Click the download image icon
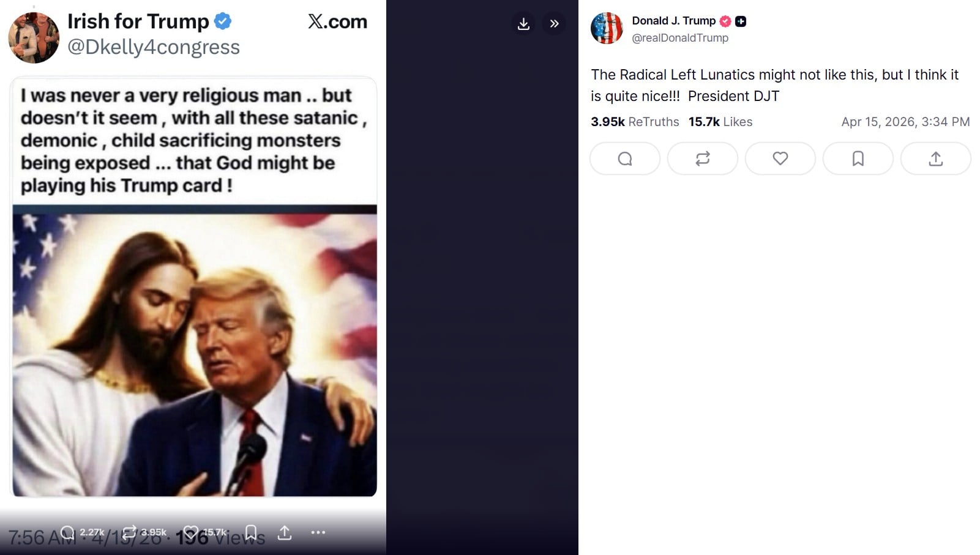980x555 pixels. (523, 24)
